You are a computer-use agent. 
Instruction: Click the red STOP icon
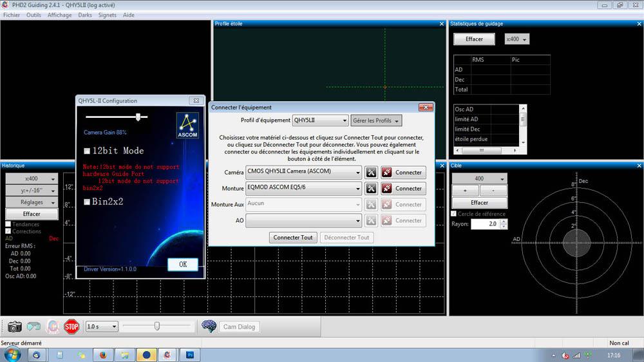71,327
